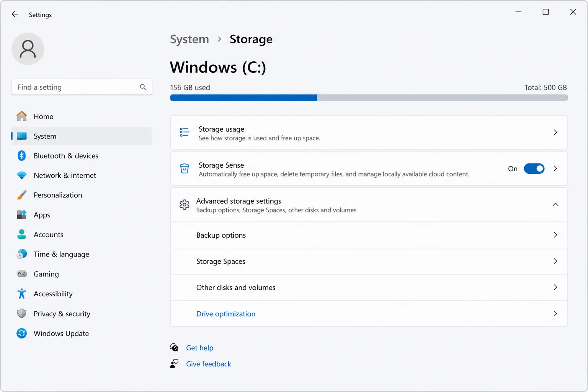This screenshot has width=588, height=392.
Task: Open Accessibility settings label
Action: click(53, 294)
